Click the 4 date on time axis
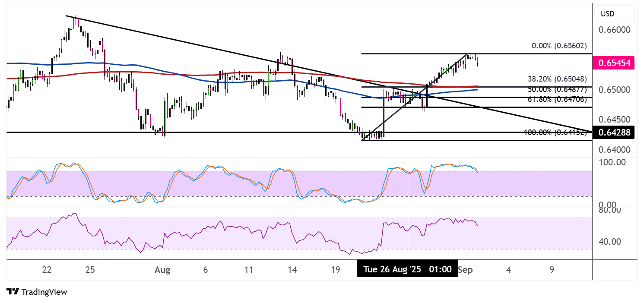 pos(509,270)
